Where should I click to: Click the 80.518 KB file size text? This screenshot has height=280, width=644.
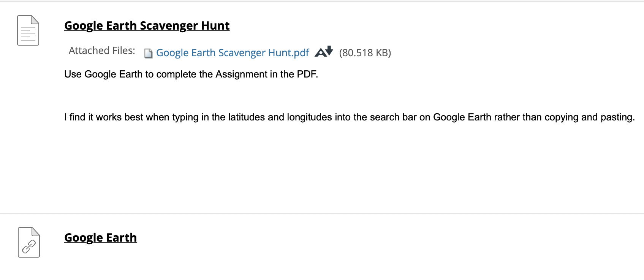click(365, 53)
